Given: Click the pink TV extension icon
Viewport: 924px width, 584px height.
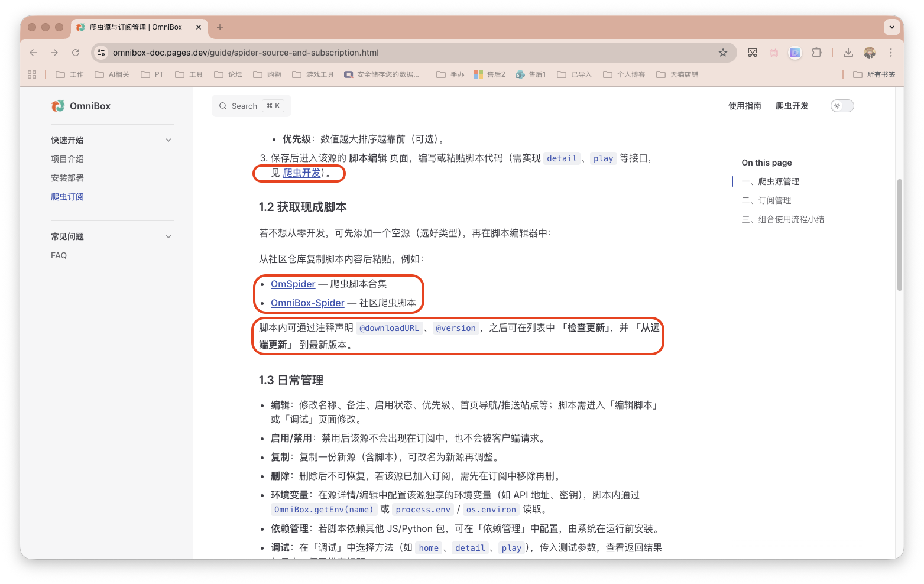Looking at the screenshot, I should pos(773,53).
